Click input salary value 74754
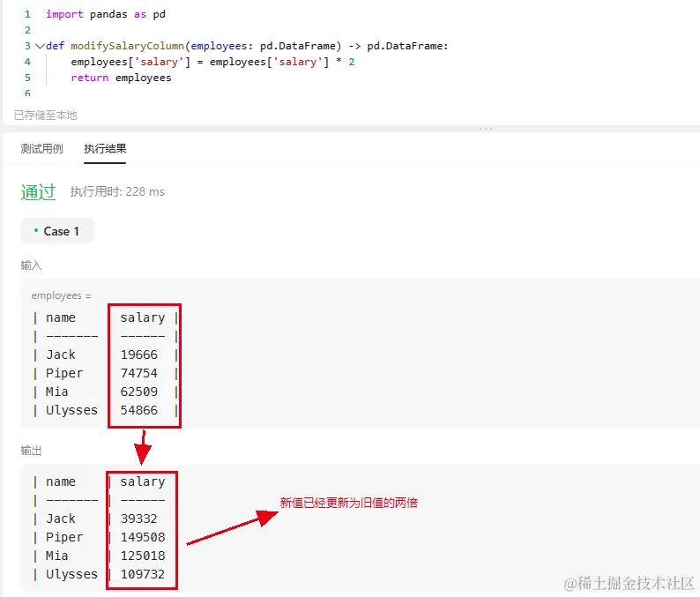This screenshot has width=700, height=597. point(138,373)
